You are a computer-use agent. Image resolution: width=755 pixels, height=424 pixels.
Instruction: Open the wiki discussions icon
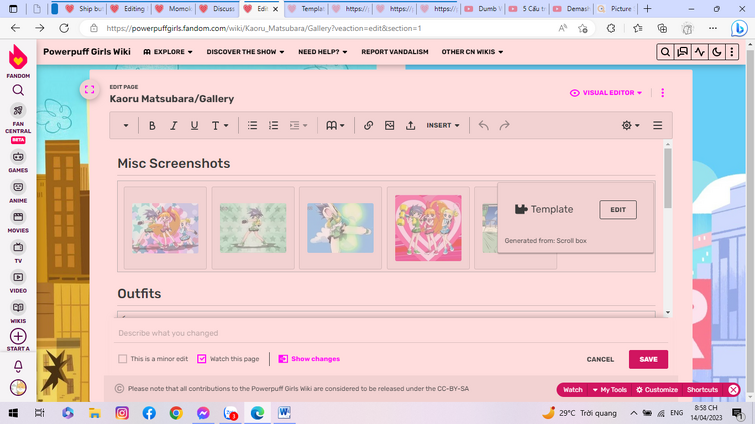[x=682, y=52]
